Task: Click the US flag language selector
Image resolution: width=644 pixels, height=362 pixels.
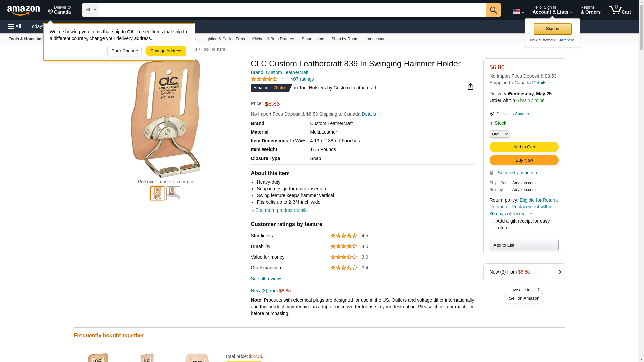Action: point(518,11)
